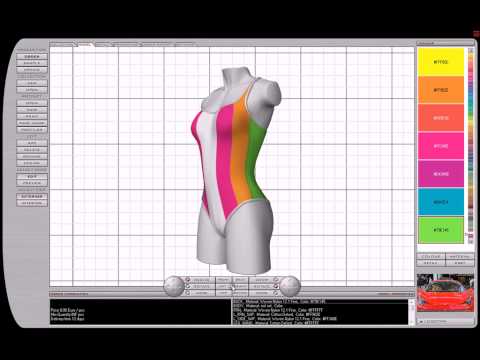Select bottom radio button beside left sphere

[188, 293]
